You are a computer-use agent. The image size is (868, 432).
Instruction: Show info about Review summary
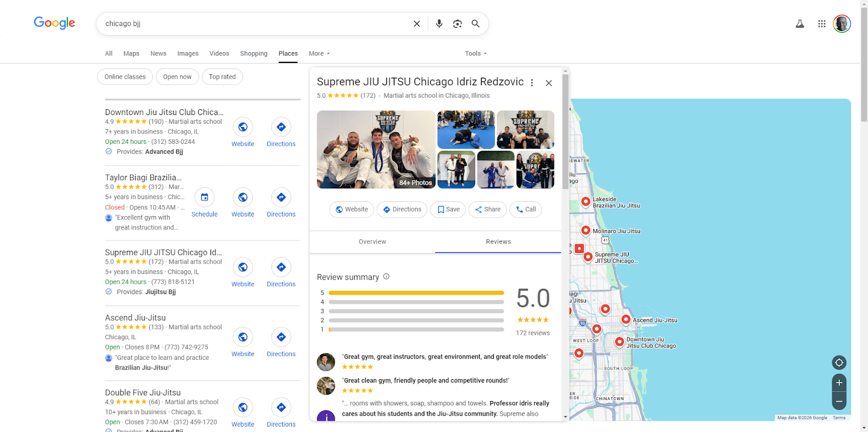[x=386, y=276]
